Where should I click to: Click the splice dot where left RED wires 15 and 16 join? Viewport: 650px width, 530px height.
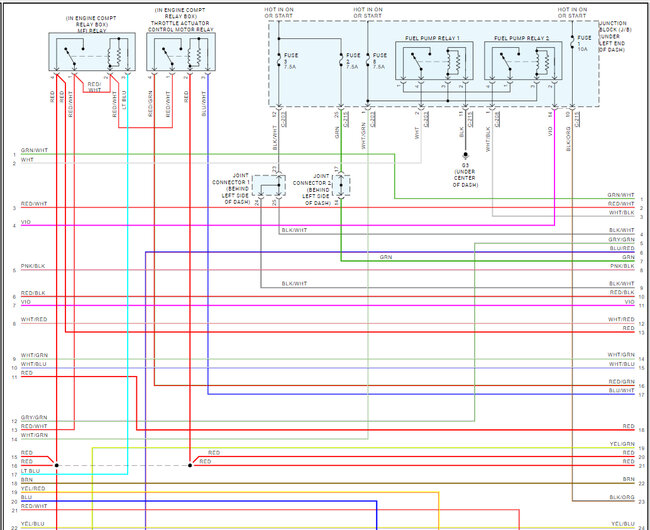pos(56,465)
